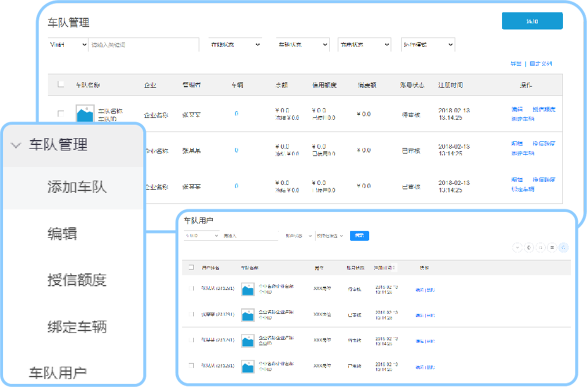Open the dropdown just left of the blue 车队用户 search button
The height and width of the screenshot is (387, 587).
(330, 236)
